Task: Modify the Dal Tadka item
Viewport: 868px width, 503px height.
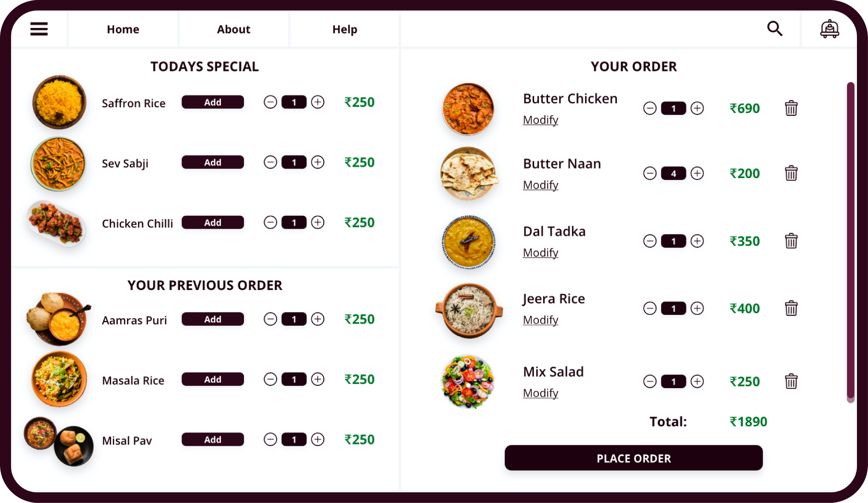Action: [540, 253]
